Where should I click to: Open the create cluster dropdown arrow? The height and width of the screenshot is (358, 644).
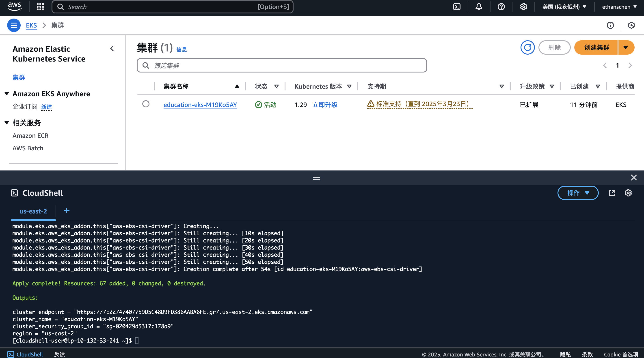(626, 47)
